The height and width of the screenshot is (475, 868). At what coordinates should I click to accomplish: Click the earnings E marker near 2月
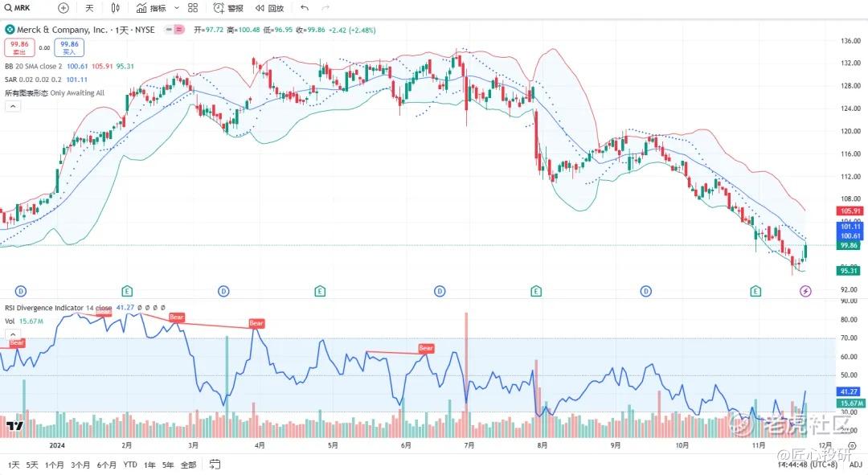click(x=127, y=291)
